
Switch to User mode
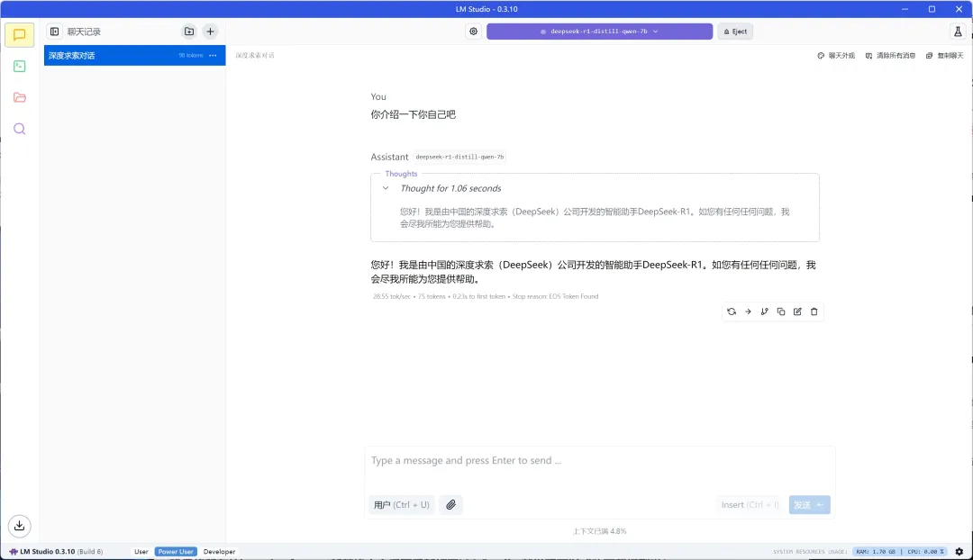pos(141,551)
